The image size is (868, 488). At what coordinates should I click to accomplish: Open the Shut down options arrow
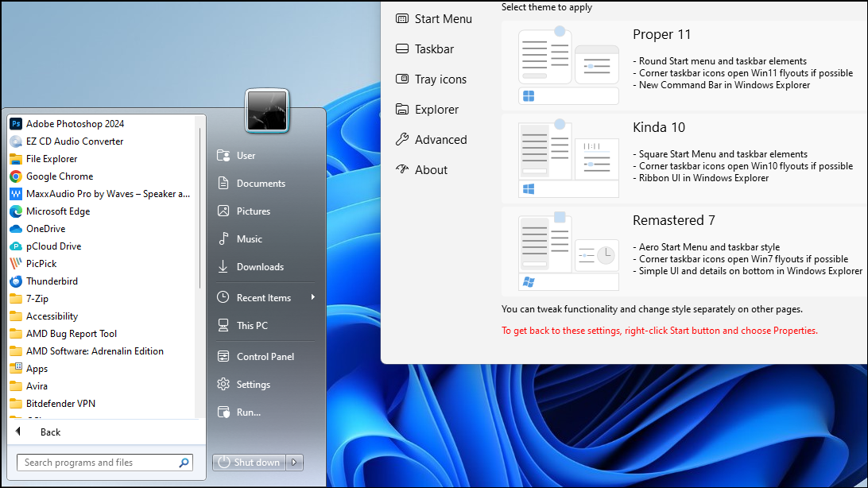[x=294, y=463]
